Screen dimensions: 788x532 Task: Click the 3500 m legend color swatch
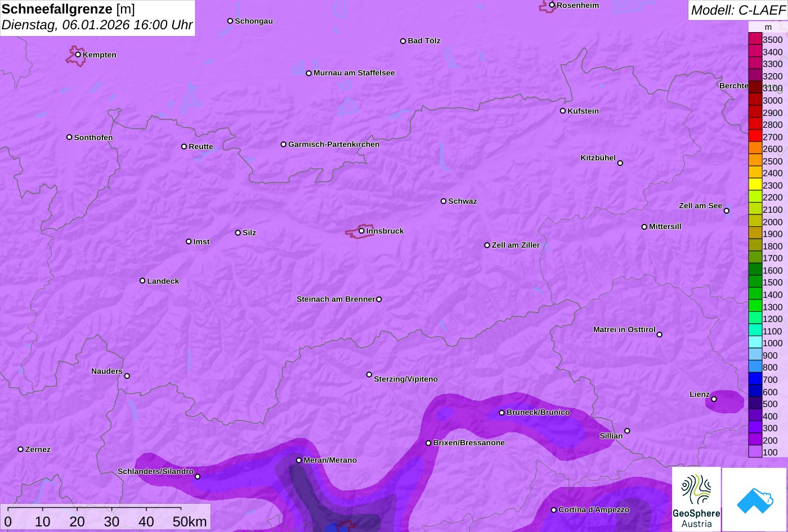tap(755, 39)
